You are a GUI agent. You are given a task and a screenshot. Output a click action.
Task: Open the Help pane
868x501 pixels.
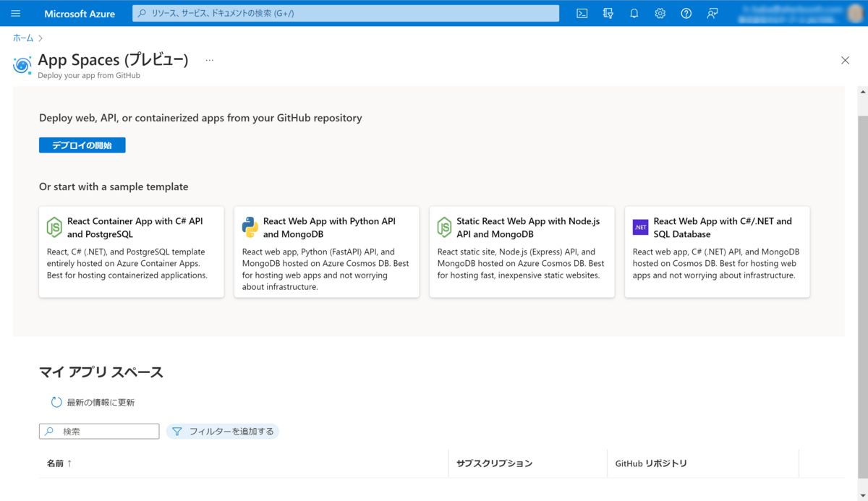coord(686,12)
